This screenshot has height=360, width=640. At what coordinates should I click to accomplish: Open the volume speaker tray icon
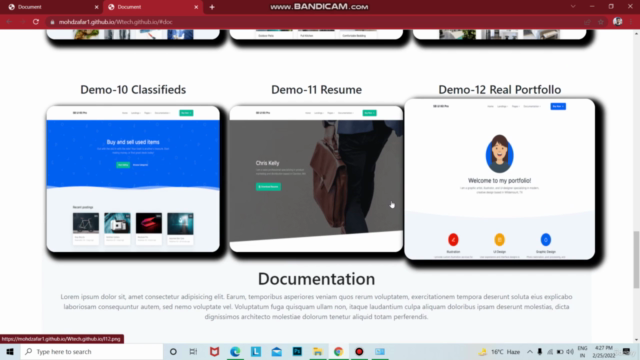570,351
